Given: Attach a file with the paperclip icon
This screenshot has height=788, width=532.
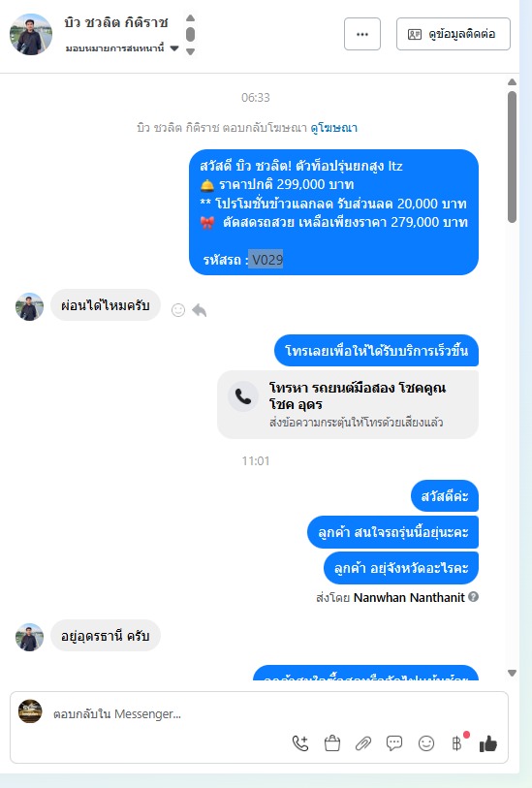Looking at the screenshot, I should (x=363, y=743).
